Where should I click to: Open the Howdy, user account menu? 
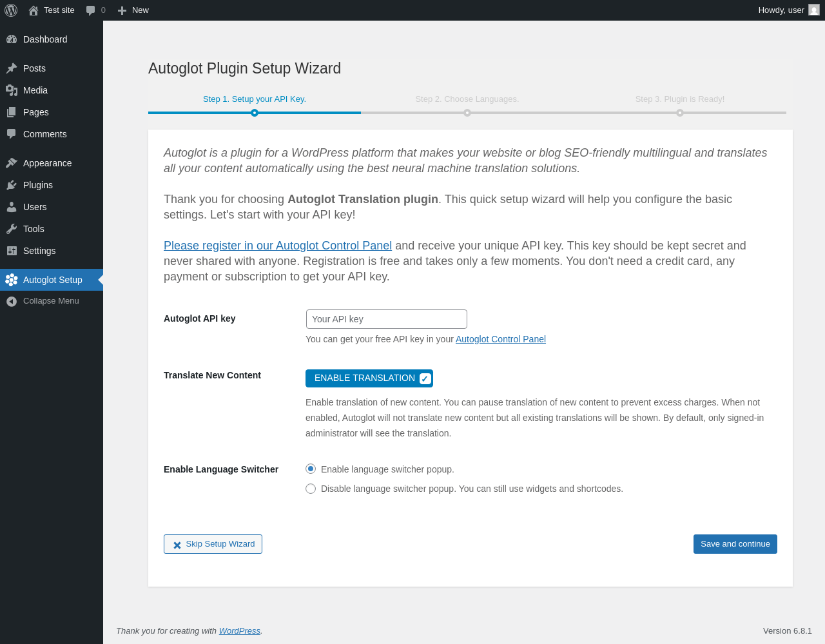788,10
